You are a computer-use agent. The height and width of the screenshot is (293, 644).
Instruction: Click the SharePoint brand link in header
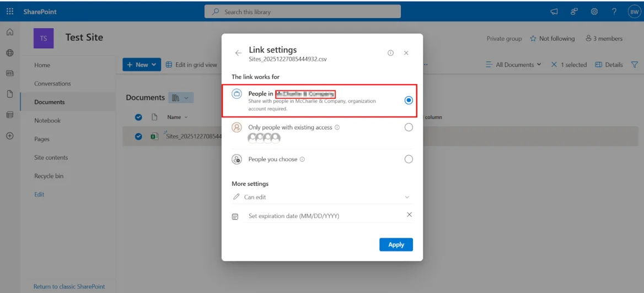[x=40, y=12]
